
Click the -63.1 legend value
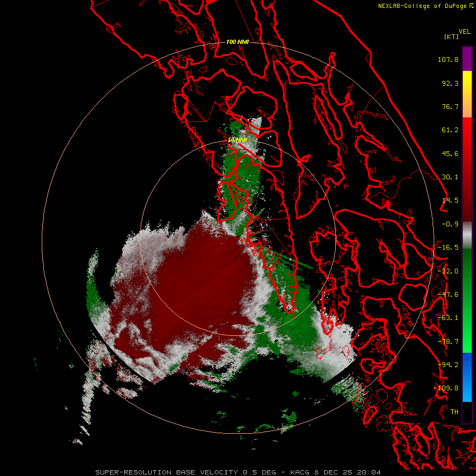[448, 318]
